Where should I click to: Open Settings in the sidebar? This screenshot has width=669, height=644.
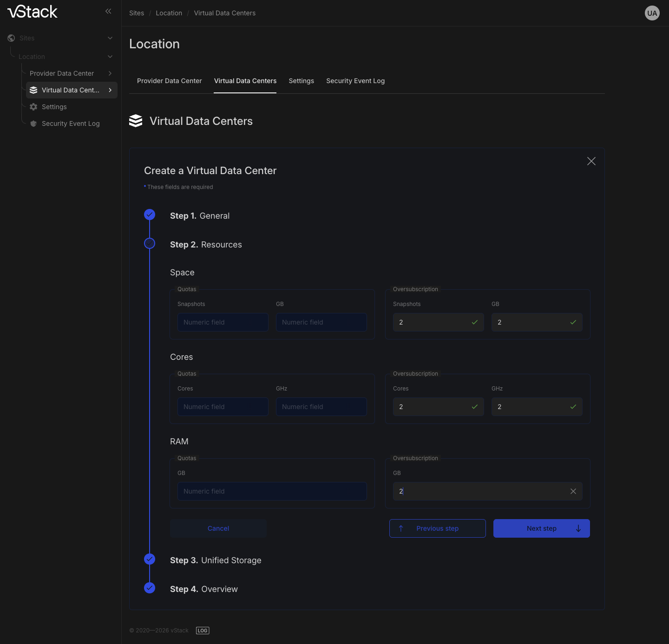click(x=54, y=107)
